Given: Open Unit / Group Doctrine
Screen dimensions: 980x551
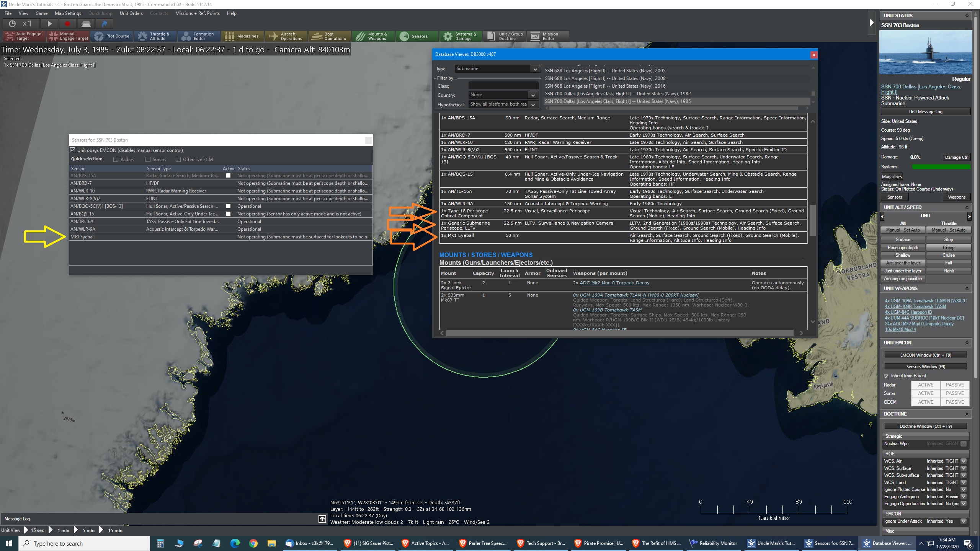Looking at the screenshot, I should [x=505, y=36].
